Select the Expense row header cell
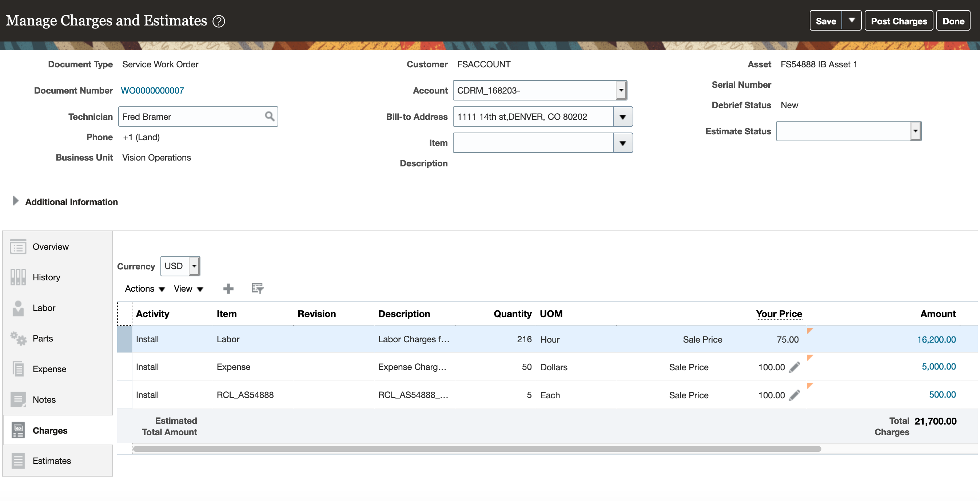Viewport: 980px width, 501px height. coord(124,367)
